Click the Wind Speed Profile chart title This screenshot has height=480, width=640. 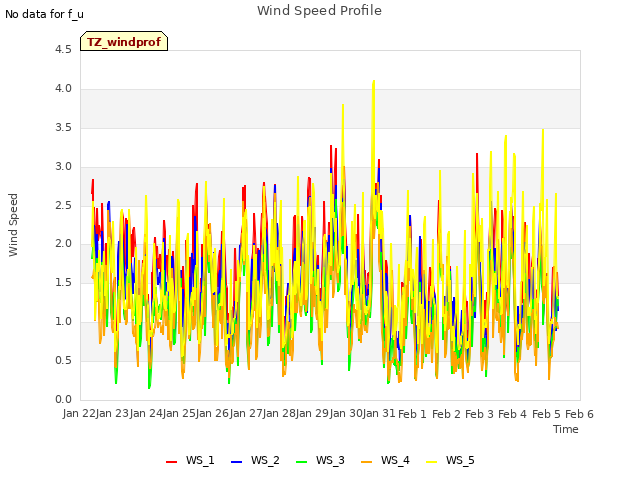tap(319, 11)
